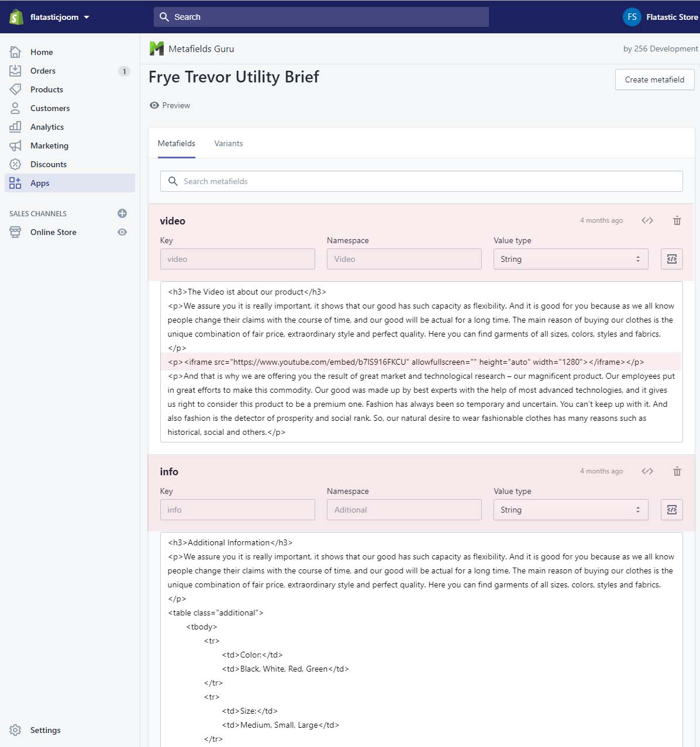The height and width of the screenshot is (747, 700).
Task: Expand the flatasticjoom store switcher
Action: click(x=60, y=17)
